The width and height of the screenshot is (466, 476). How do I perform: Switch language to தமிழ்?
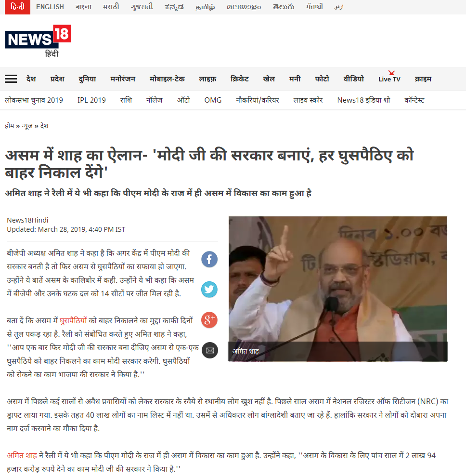[x=205, y=7]
